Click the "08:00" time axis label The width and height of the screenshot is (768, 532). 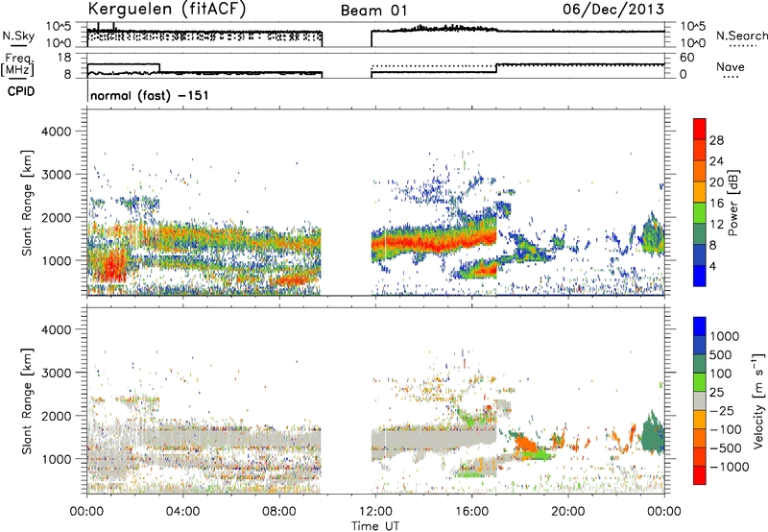(x=279, y=512)
